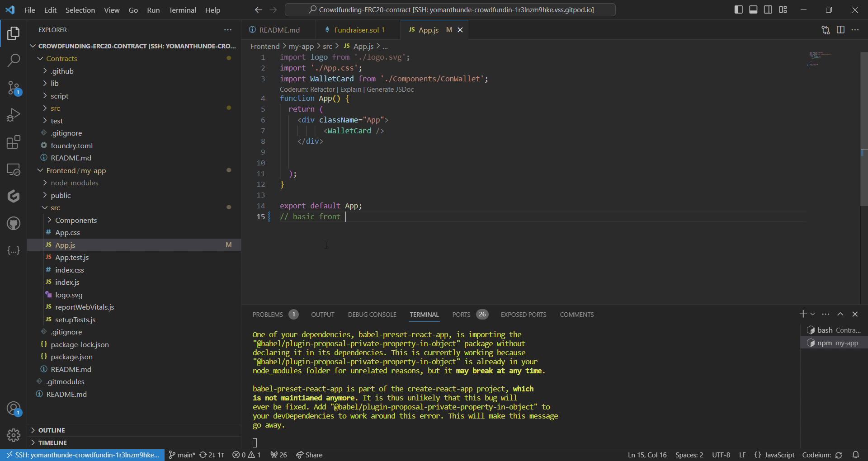Open terminal panel More Actions ellipsis
This screenshot has width=868, height=461.
(826, 314)
